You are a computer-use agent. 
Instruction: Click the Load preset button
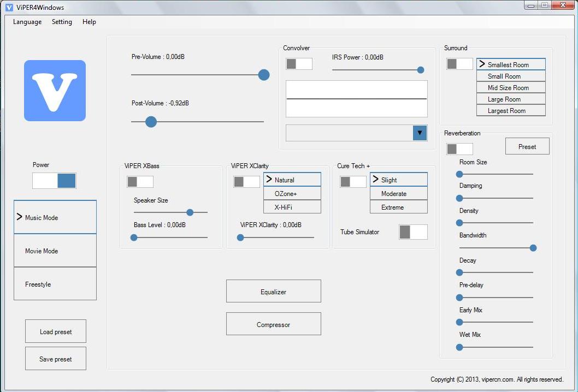coord(55,331)
